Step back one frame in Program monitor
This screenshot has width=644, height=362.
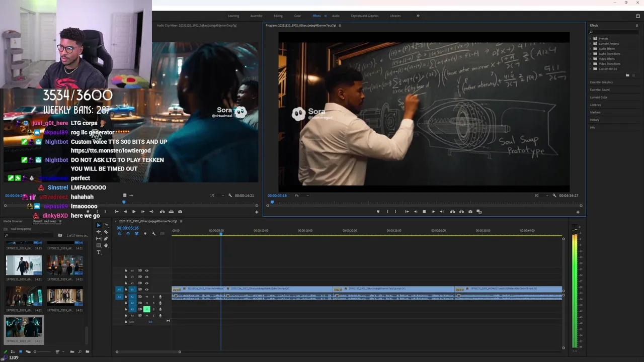click(x=416, y=212)
